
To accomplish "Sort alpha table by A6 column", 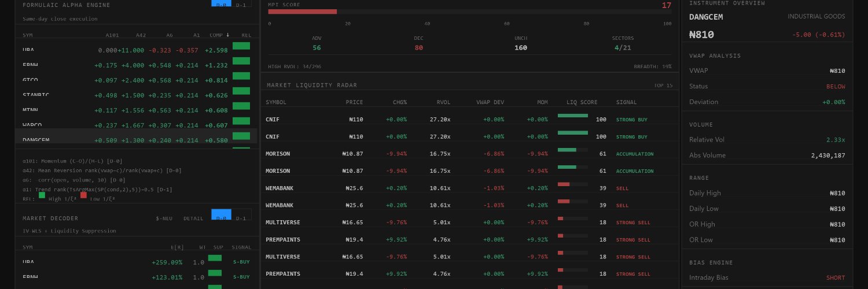I will pyautogui.click(x=169, y=35).
